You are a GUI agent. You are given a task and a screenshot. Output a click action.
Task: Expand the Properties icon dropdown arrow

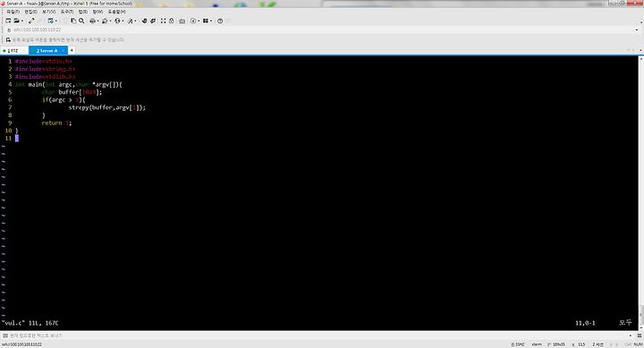pyautogui.click(x=55, y=21)
